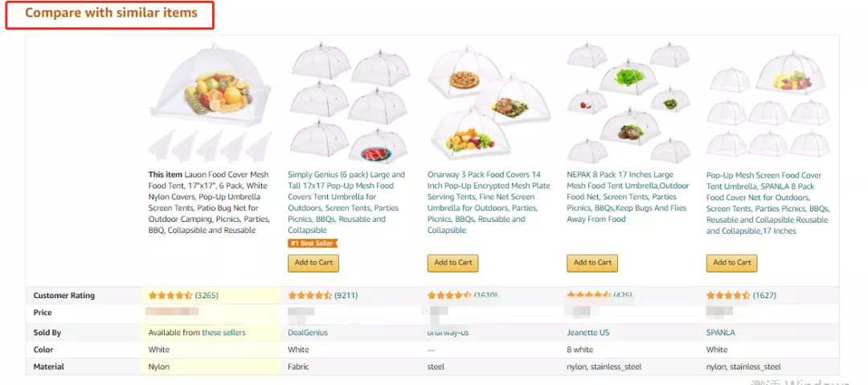Add NEPAK 8 Pack to cart
868x385 pixels.
point(593,263)
